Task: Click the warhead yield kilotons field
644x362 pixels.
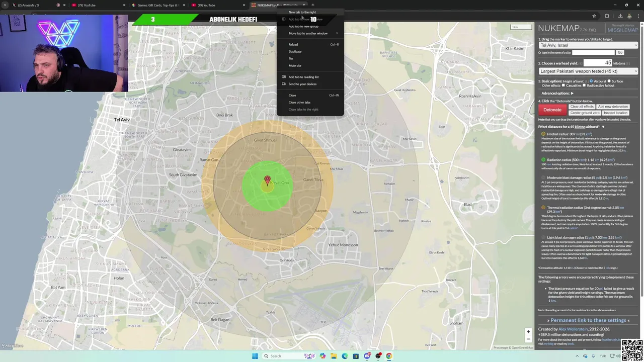Action: [597, 63]
